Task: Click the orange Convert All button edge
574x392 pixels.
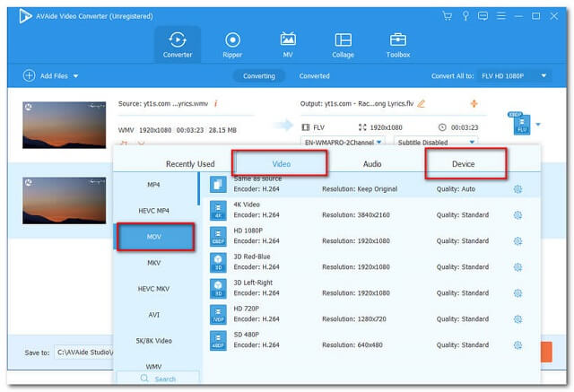Action: 546,352
